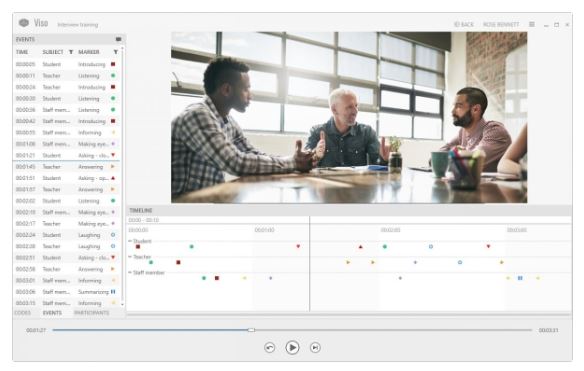The width and height of the screenshot is (584, 371).
Task: Select the 00:01:06 Staff Making eye event
Action: point(66,144)
